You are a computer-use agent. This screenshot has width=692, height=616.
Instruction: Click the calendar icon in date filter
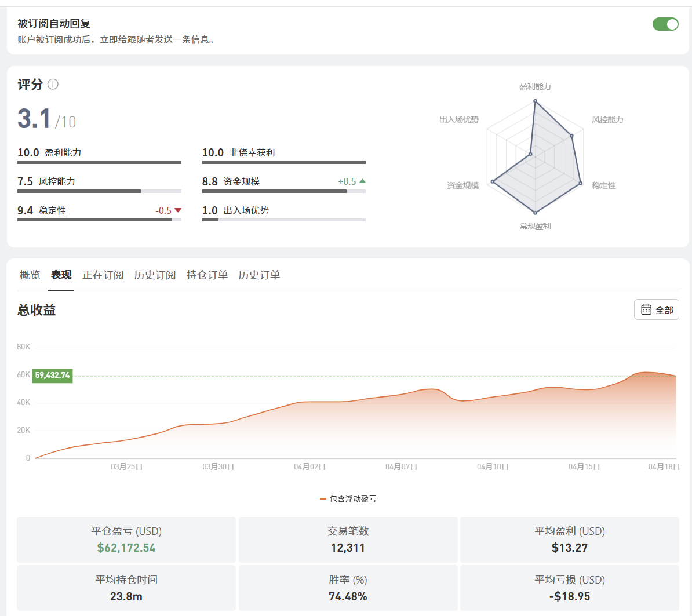(646, 310)
